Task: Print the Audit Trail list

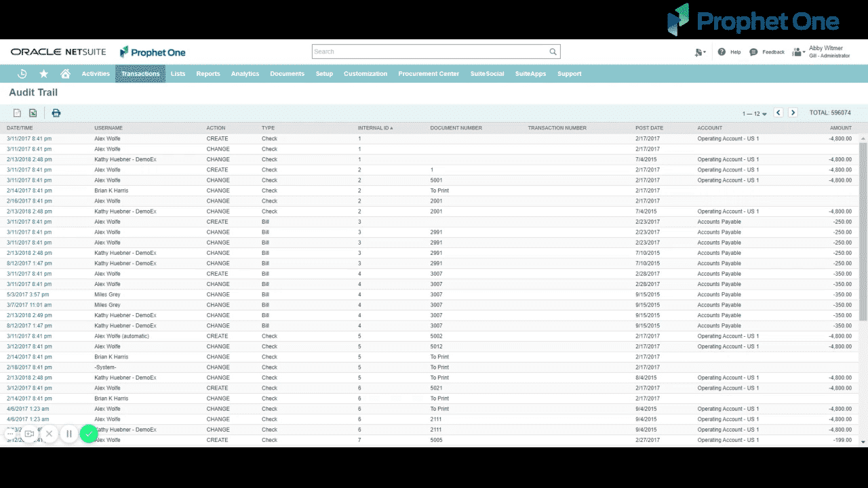Action: tap(56, 113)
